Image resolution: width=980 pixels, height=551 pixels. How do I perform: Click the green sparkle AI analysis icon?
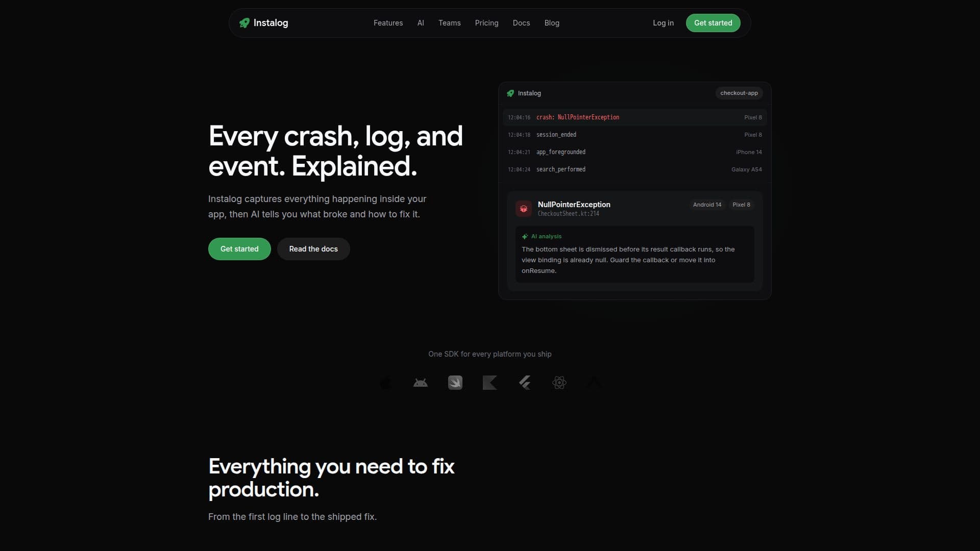(x=525, y=236)
